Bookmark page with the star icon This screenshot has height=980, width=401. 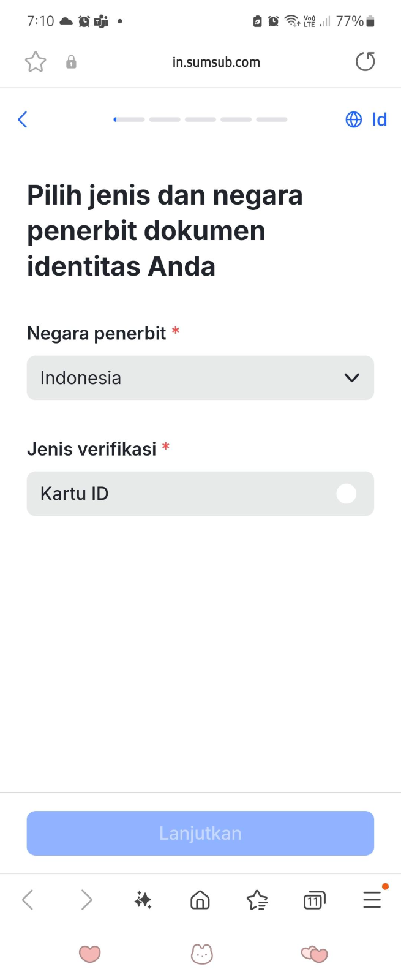pyautogui.click(x=36, y=62)
